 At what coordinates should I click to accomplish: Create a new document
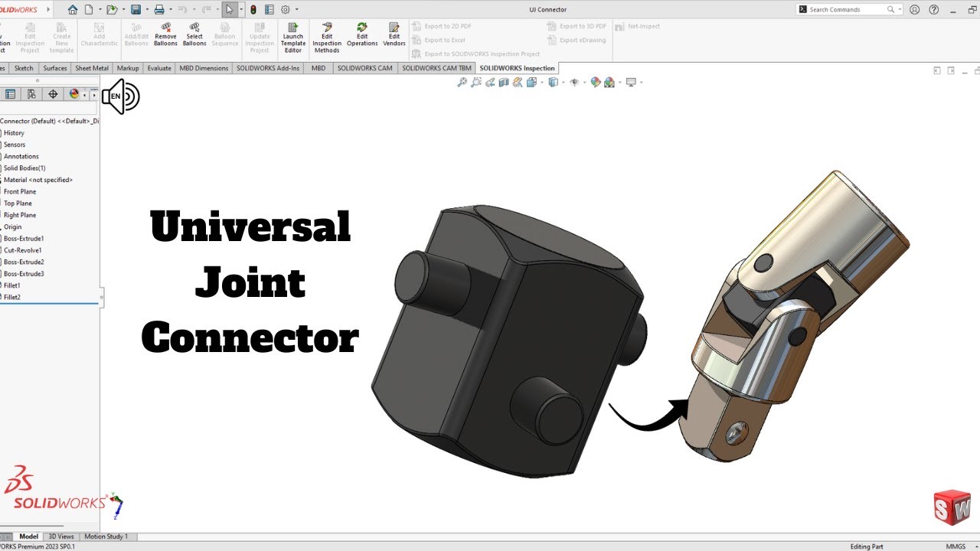click(89, 10)
